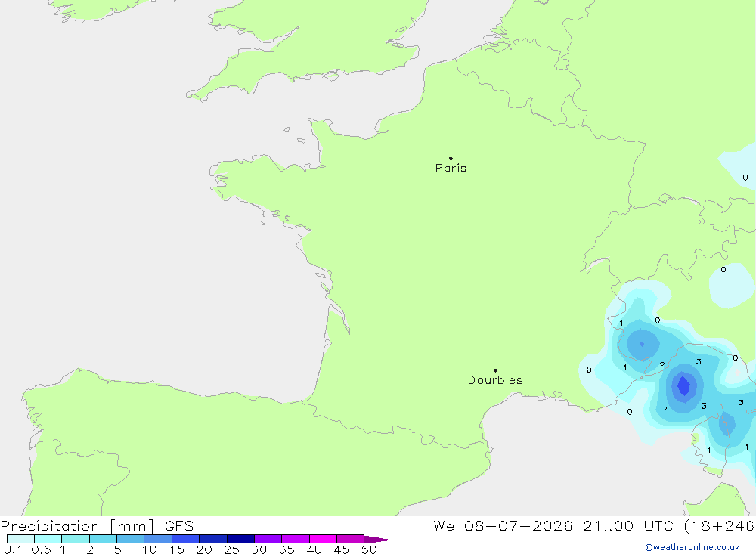
Task: Click the '20' legend scale value
Action: tap(204, 549)
